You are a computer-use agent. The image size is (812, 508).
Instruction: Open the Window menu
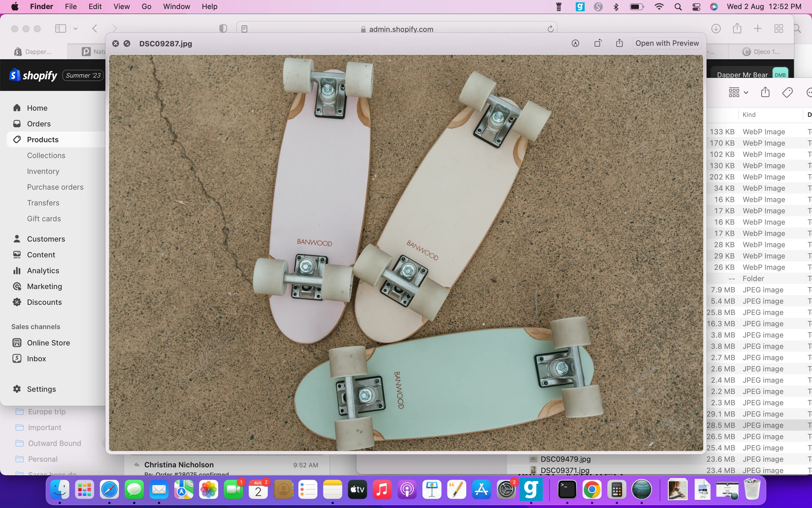tap(176, 7)
